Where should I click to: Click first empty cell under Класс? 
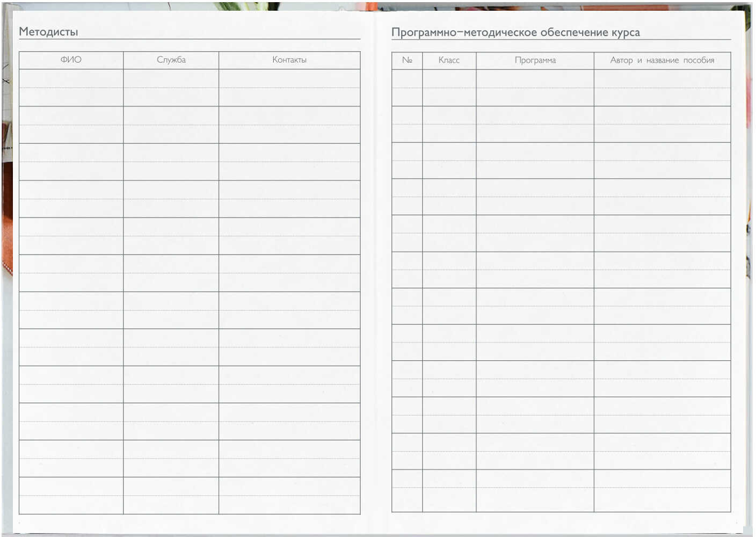[449, 88]
